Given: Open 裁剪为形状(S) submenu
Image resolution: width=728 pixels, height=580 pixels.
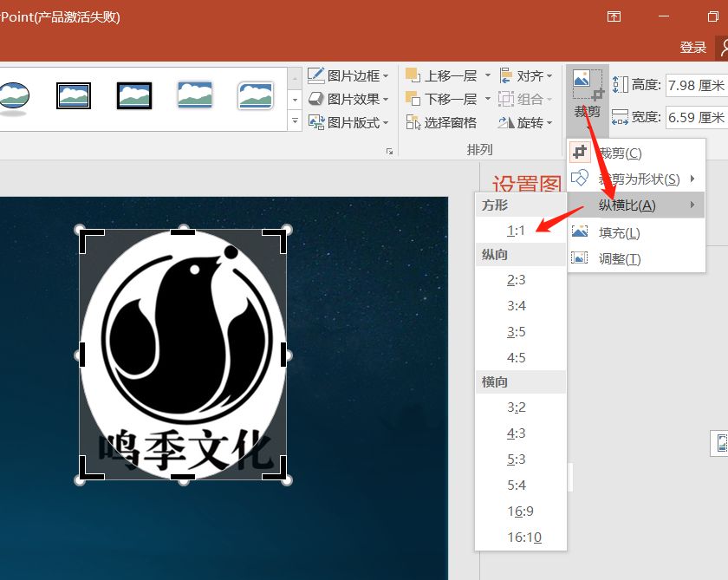Looking at the screenshot, I should (x=636, y=179).
